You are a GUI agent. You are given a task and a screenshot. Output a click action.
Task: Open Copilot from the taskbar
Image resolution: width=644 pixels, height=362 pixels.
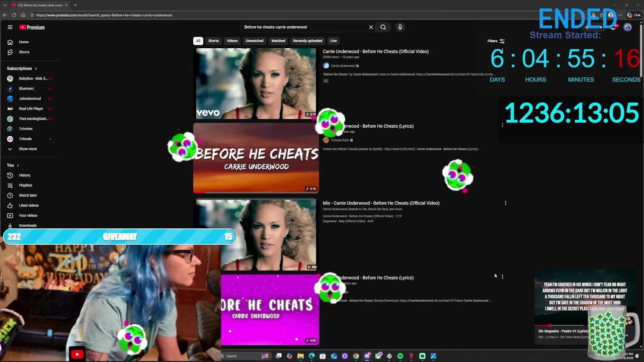[x=289, y=356]
